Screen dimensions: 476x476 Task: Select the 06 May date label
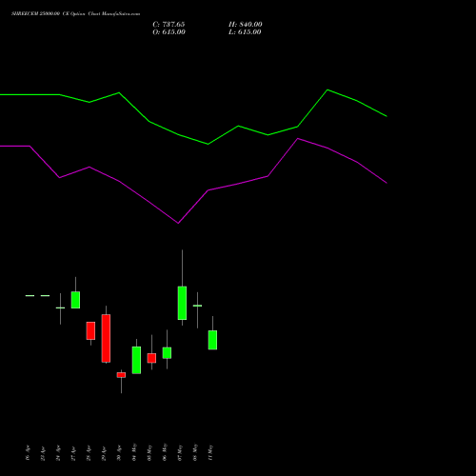point(165,452)
